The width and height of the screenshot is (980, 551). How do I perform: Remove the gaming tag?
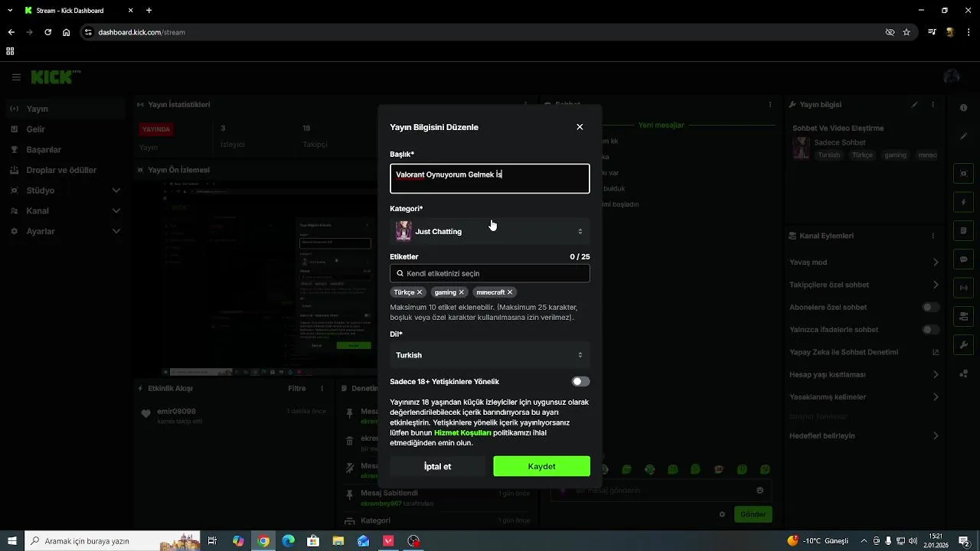click(x=462, y=292)
